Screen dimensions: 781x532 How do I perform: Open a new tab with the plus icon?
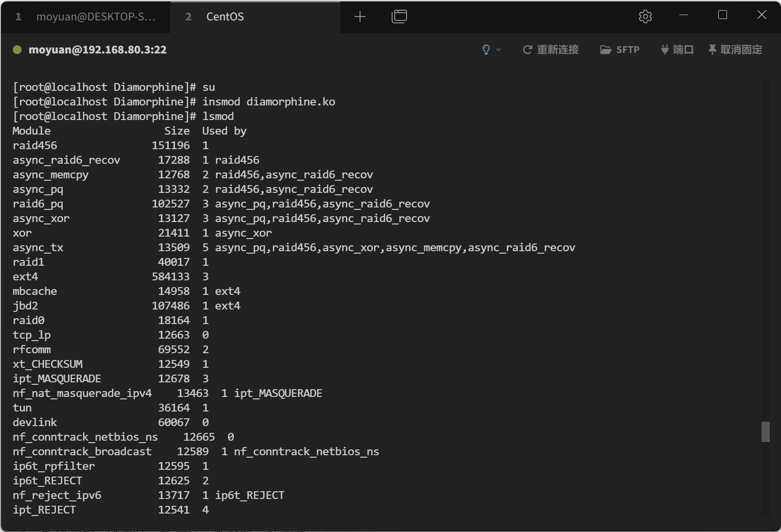[360, 17]
